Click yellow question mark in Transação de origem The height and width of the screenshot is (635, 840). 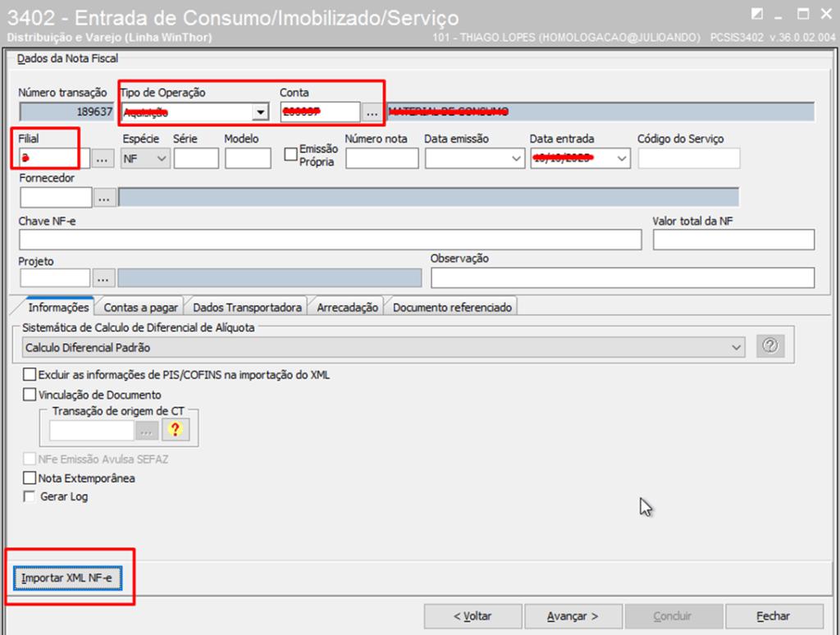175,430
